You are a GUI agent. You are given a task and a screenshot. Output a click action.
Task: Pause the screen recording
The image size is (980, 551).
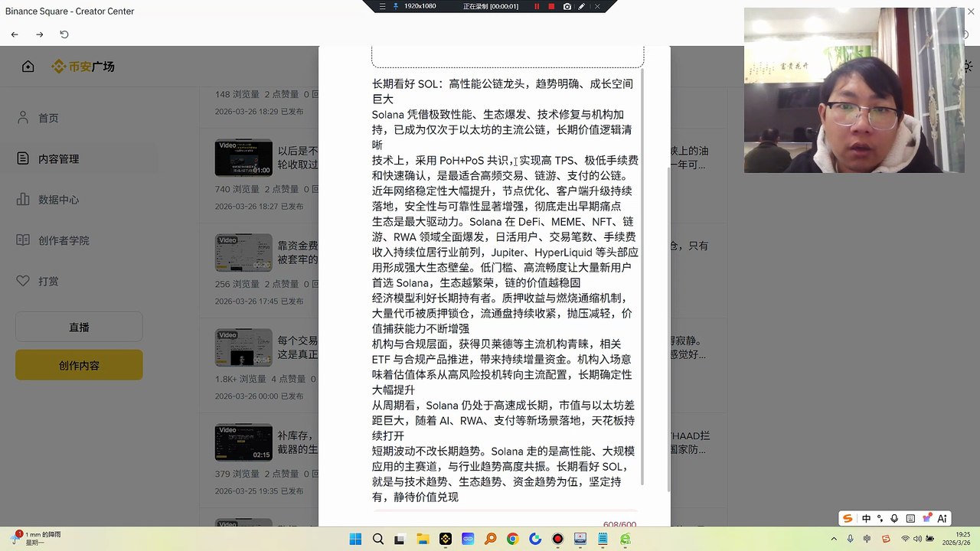[x=537, y=6]
